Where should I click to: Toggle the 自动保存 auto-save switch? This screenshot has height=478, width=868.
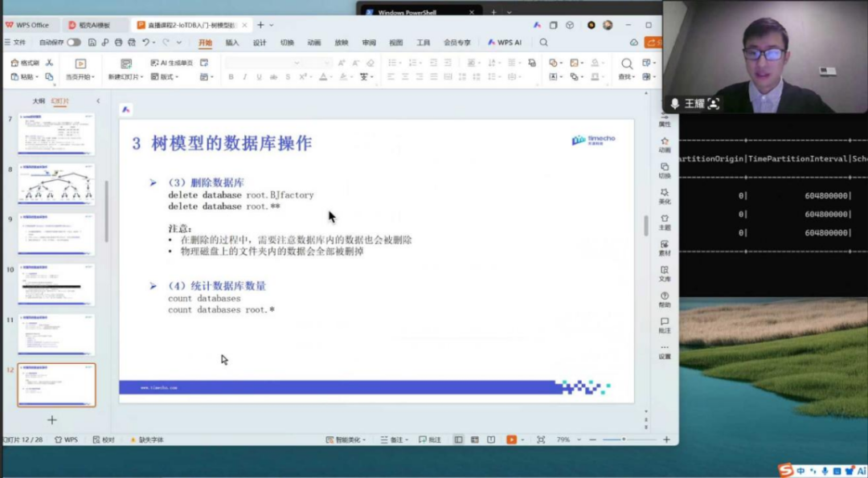(x=74, y=43)
